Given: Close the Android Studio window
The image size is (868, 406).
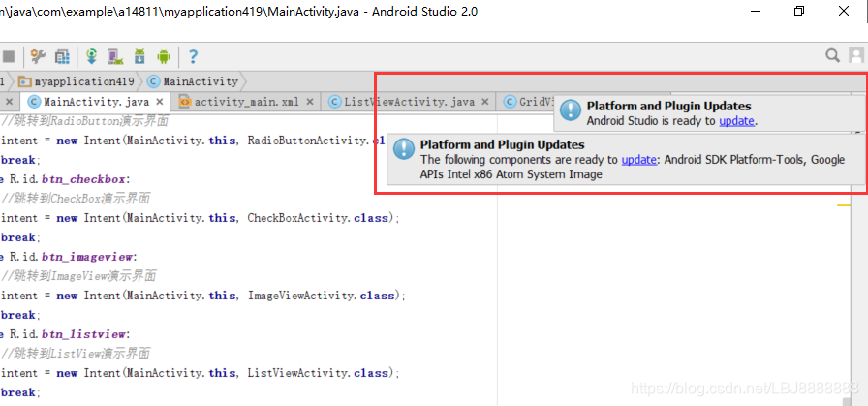Looking at the screenshot, I should pyautogui.click(x=844, y=11).
